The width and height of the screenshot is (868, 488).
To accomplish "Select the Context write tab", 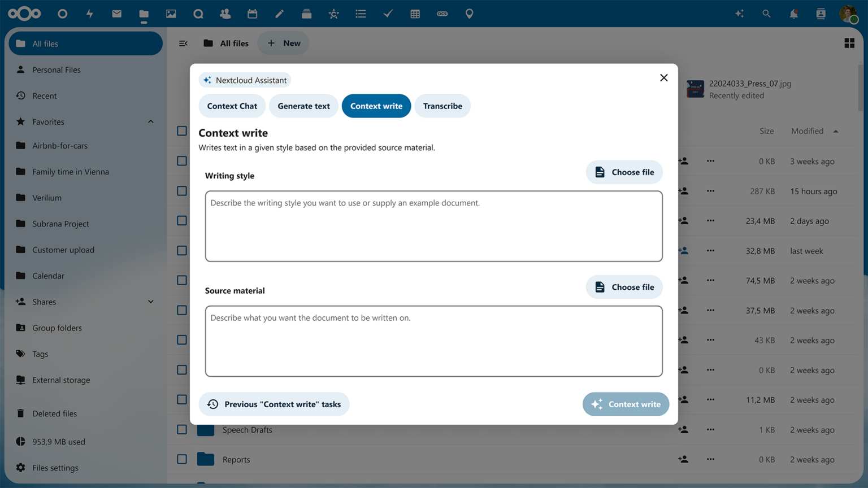I will click(376, 106).
